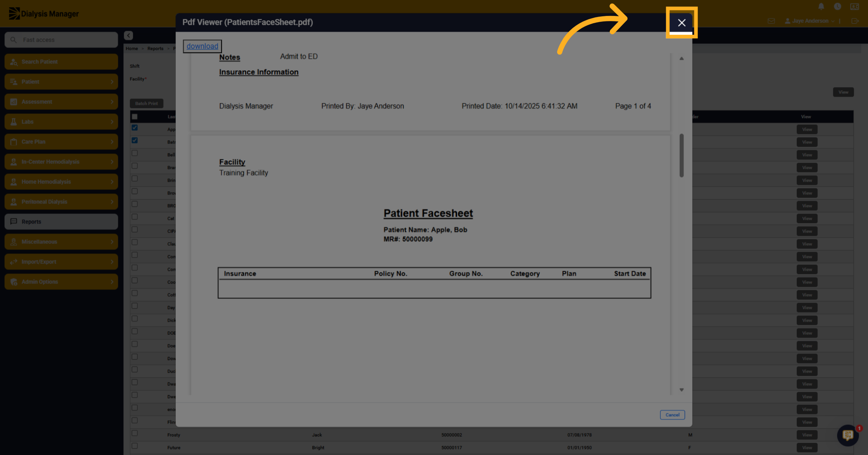The height and width of the screenshot is (455, 868).
Task: Expand the Care Plan sidebar menu
Action: (x=61, y=142)
